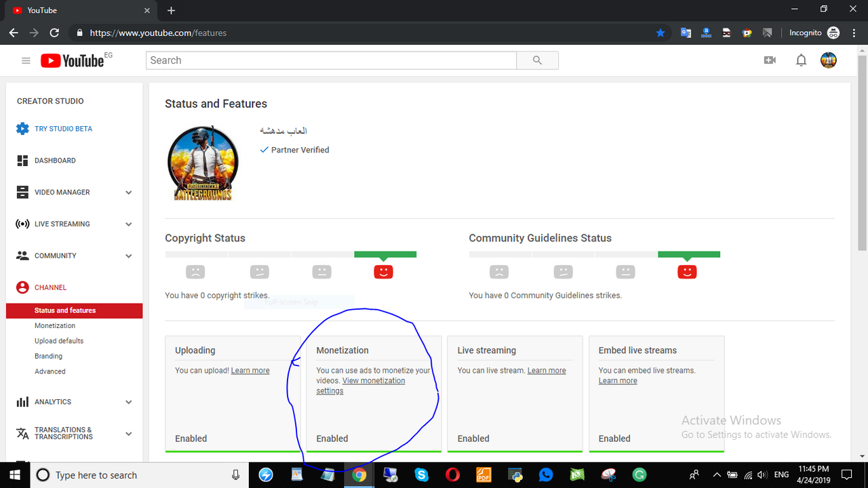868x488 pixels.
Task: Select Status and features menu item
Action: coord(75,310)
